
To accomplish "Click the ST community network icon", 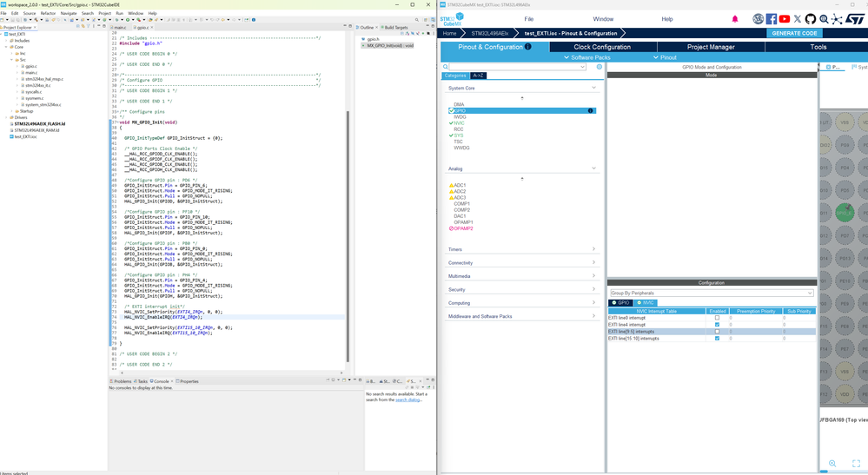I will (x=837, y=19).
